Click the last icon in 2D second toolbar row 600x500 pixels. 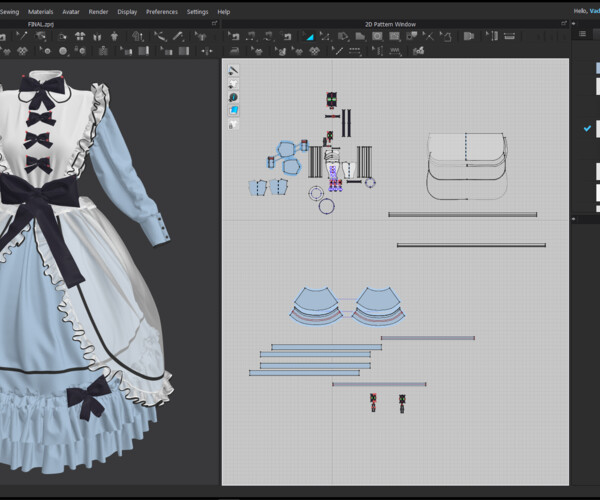[418, 51]
